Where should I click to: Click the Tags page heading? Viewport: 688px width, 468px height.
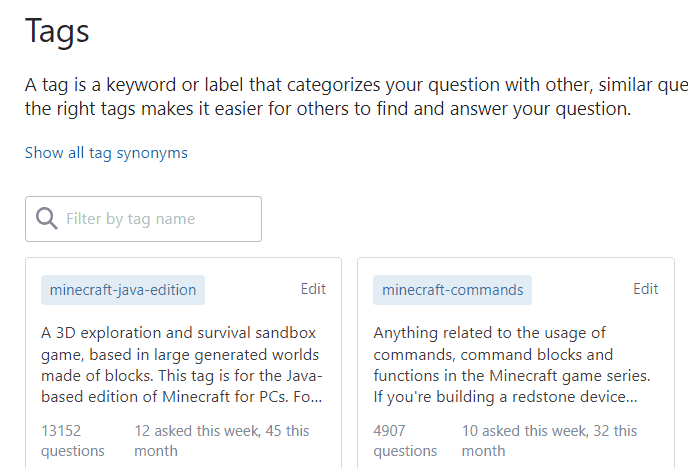[57, 31]
